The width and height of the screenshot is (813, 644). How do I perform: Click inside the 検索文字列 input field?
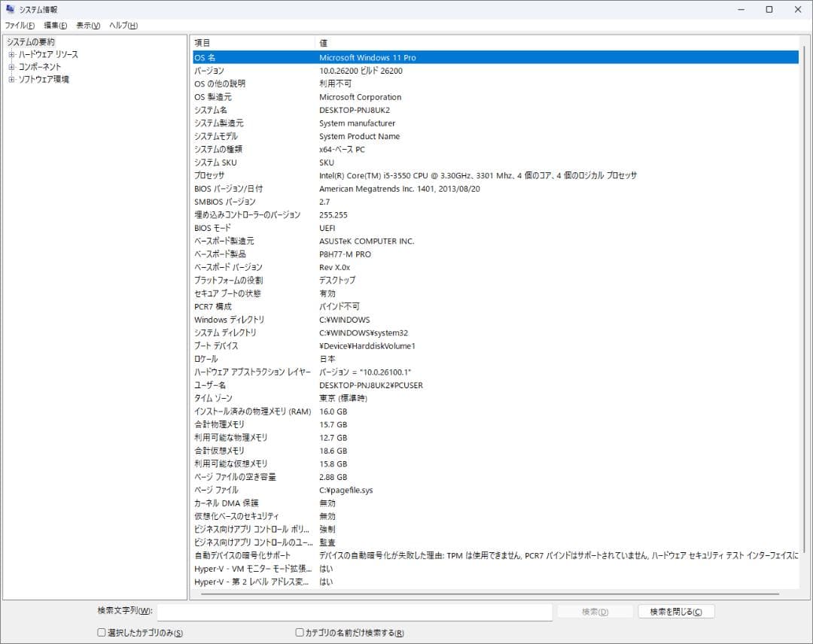coord(354,611)
